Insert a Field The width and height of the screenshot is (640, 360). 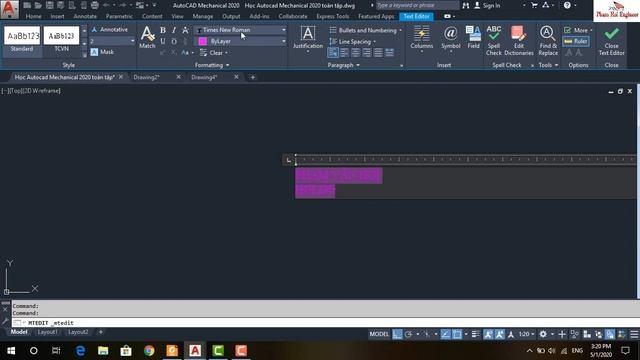point(473,37)
